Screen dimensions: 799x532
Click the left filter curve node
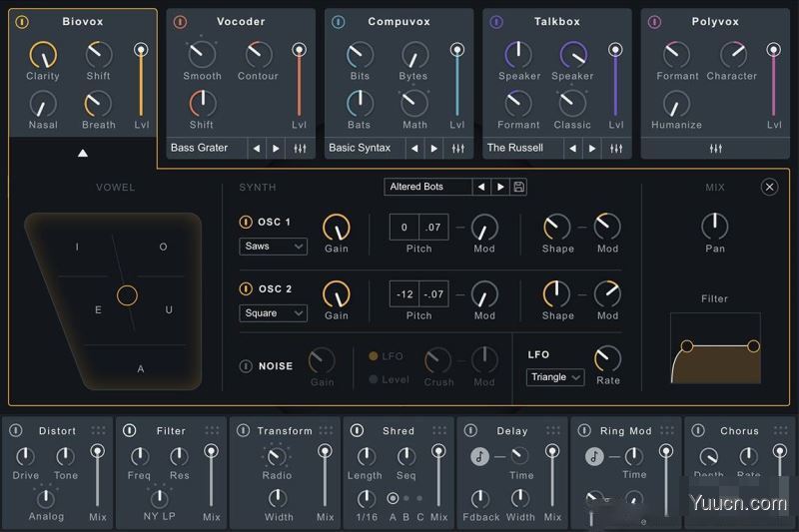click(687, 346)
